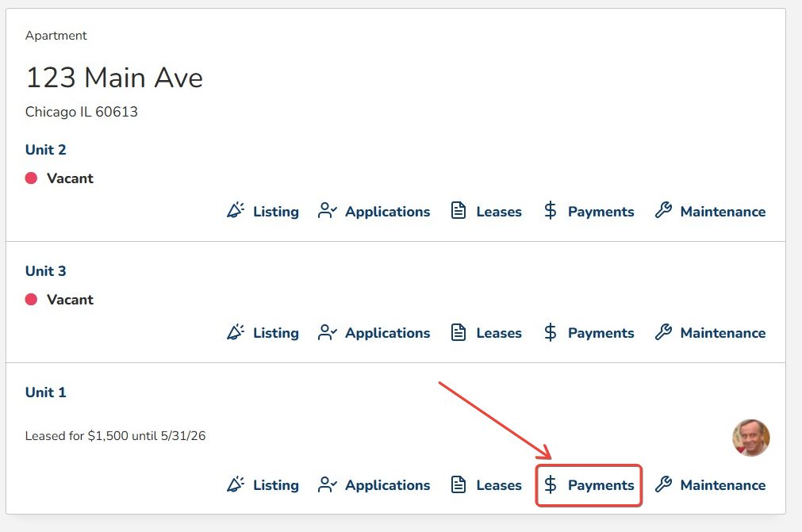Click the wrench Maintenance icon for Unit 1
The height and width of the screenshot is (532, 802).
coord(663,484)
